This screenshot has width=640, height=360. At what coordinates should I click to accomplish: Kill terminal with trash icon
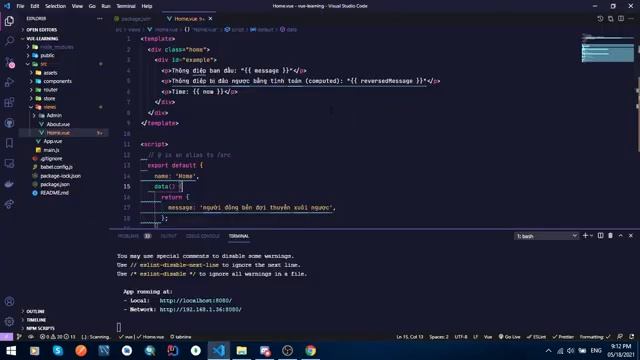[x=611, y=236]
